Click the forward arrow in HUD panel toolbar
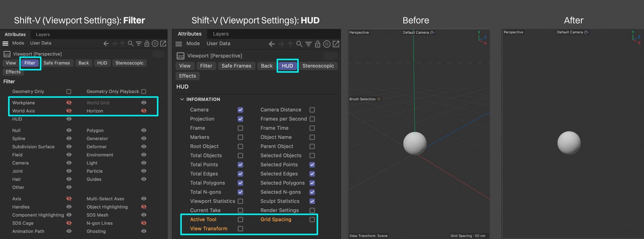This screenshot has width=644, height=239. click(x=281, y=44)
